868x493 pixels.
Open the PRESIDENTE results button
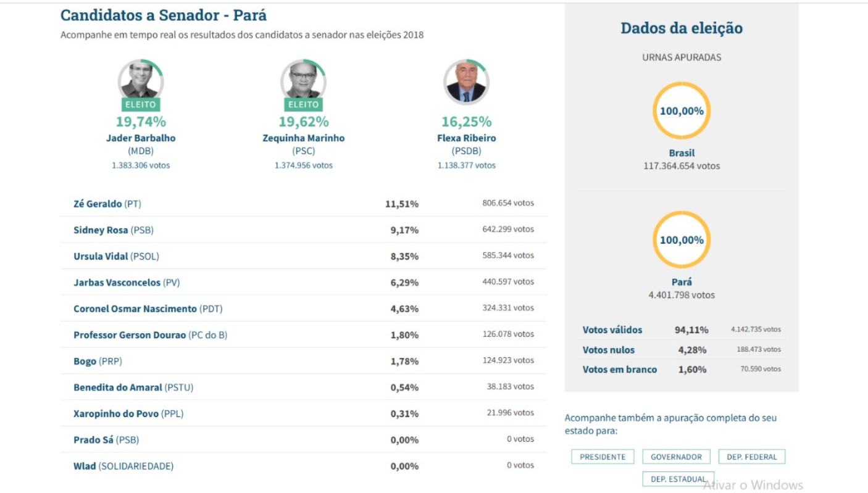pyautogui.click(x=603, y=457)
